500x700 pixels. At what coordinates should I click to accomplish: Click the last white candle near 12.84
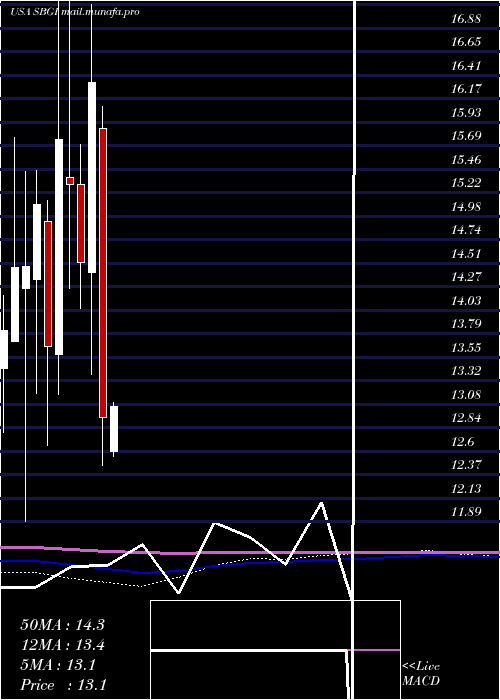[114, 429]
